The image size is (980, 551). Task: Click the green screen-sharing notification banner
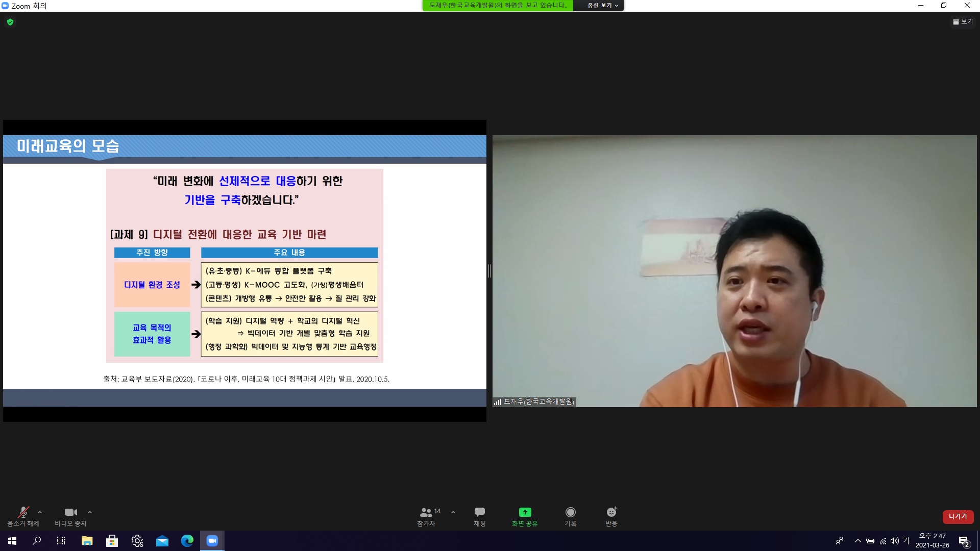498,6
